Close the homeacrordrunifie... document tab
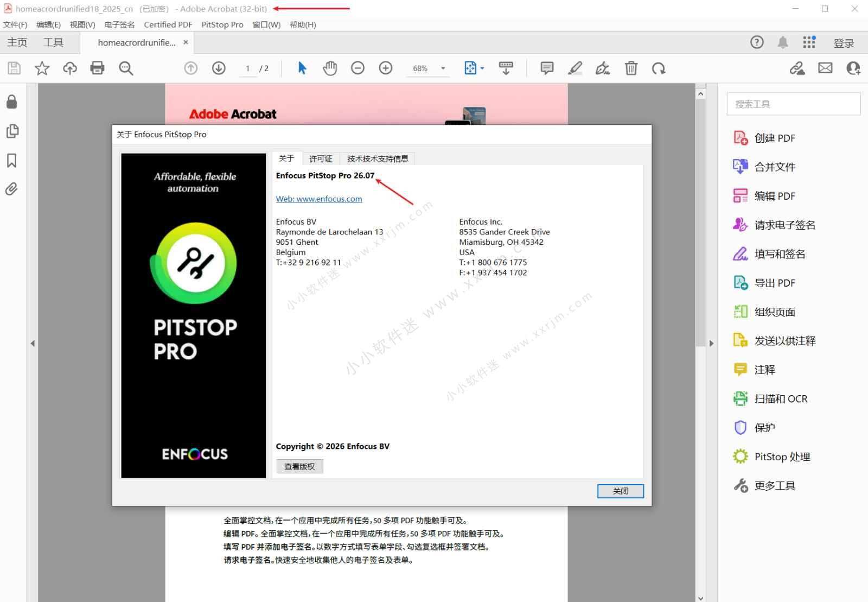This screenshot has width=868, height=602. 186,42
